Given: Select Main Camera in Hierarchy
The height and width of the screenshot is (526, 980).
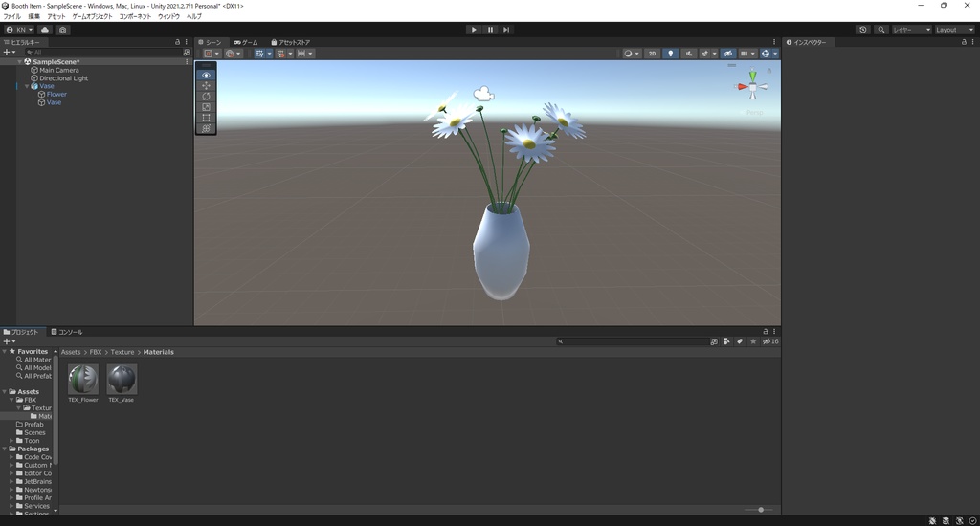Looking at the screenshot, I should [x=58, y=70].
